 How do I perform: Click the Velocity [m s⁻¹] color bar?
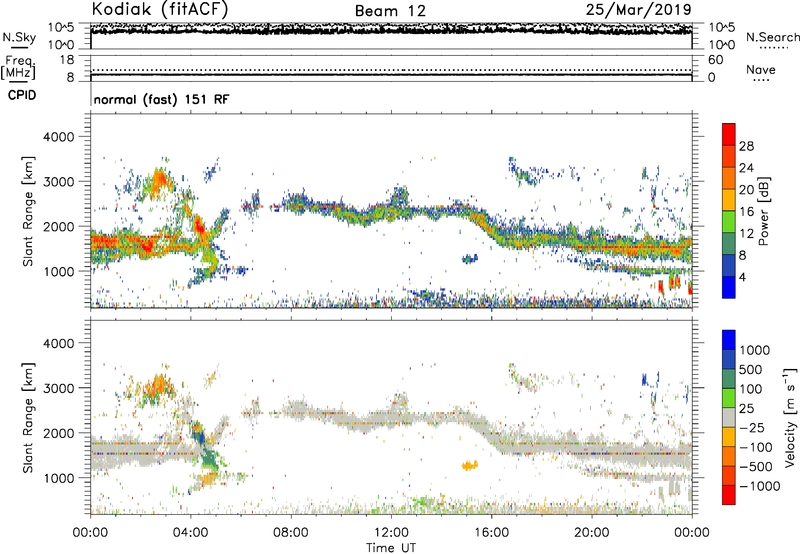pos(729,417)
